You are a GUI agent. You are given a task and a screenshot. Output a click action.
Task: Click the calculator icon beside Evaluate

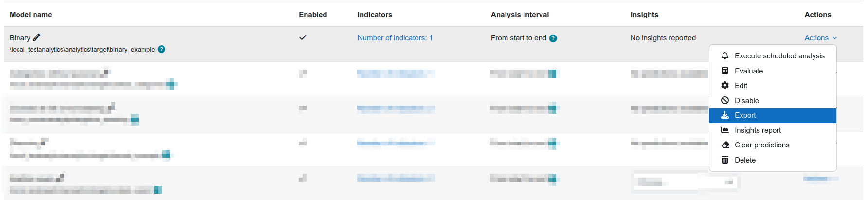tap(725, 71)
